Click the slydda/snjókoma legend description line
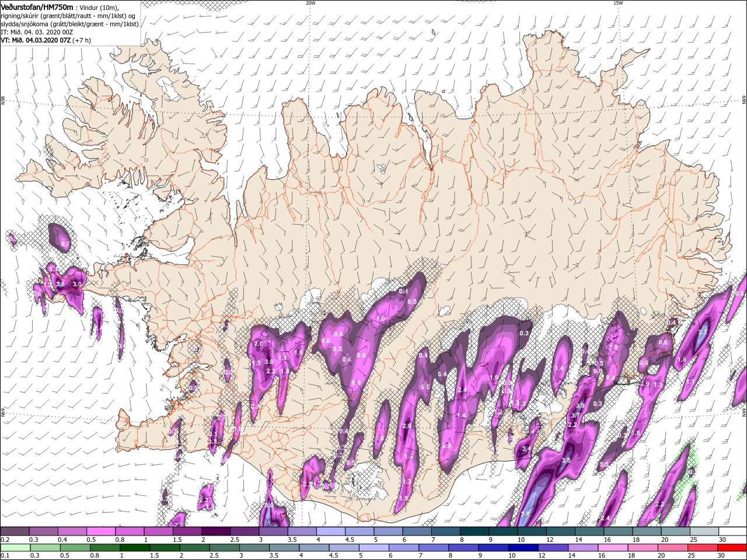This screenshot has height=560, width=747. [x=69, y=23]
